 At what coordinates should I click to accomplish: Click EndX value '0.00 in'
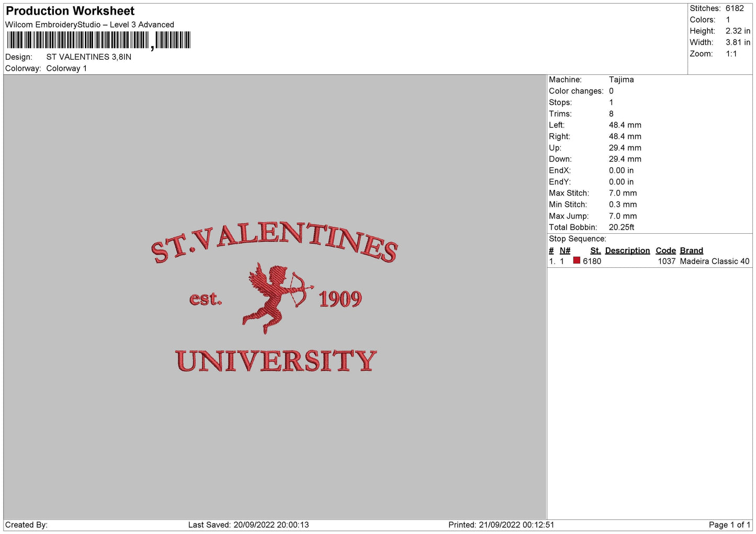click(x=621, y=171)
